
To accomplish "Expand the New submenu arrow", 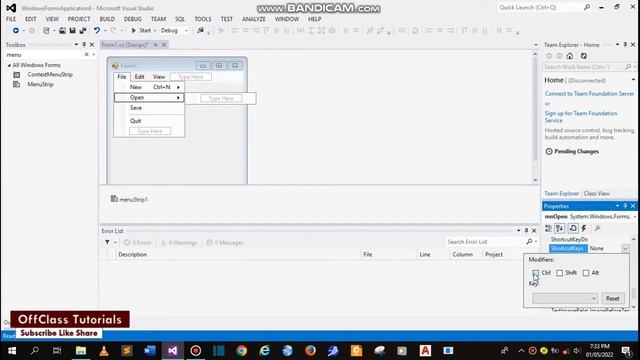I will (178, 87).
